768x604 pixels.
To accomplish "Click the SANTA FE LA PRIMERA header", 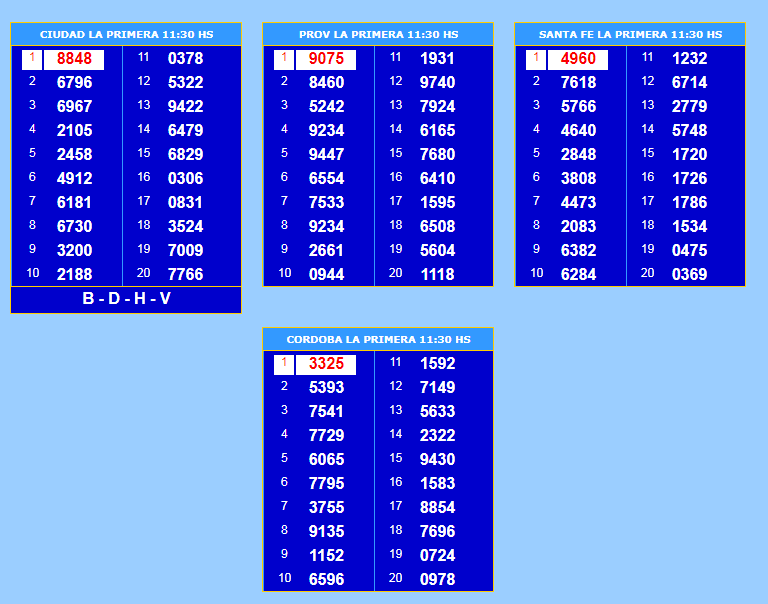I will coord(630,34).
